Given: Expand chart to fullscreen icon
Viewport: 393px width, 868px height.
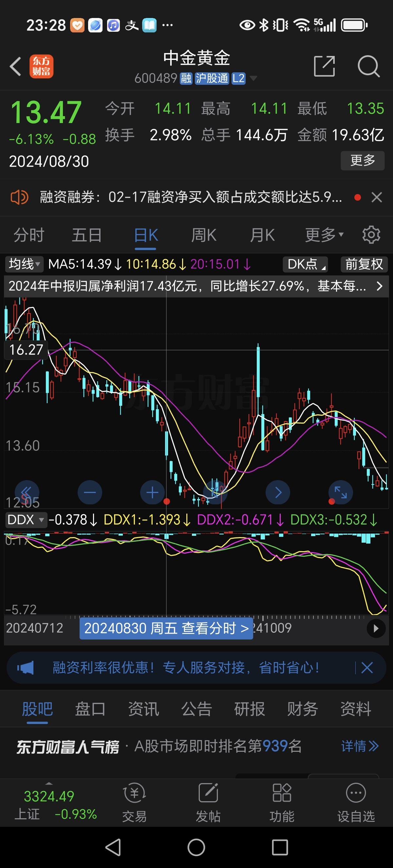Looking at the screenshot, I should [341, 492].
